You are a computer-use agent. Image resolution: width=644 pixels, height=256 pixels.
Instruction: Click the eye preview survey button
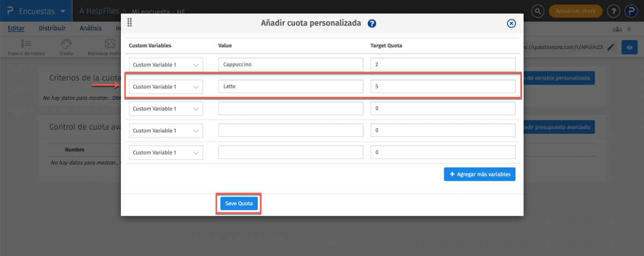tap(629, 47)
